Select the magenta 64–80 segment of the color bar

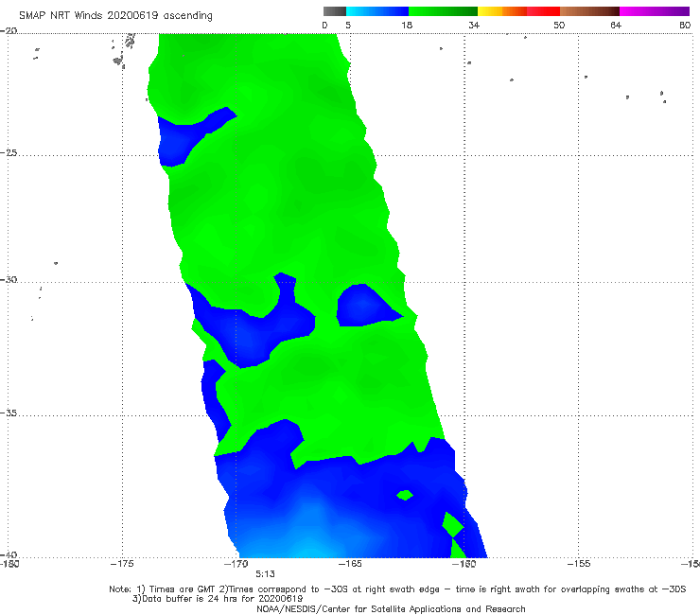point(655,11)
